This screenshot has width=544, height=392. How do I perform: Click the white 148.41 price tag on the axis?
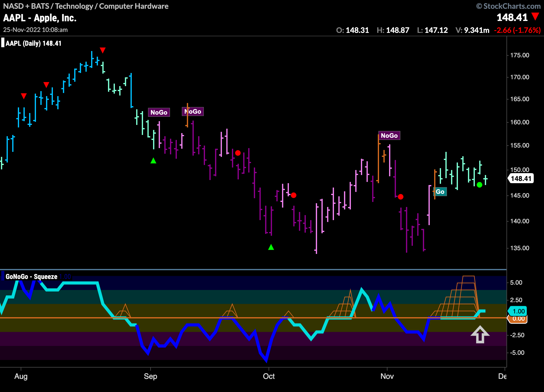pyautogui.click(x=521, y=178)
